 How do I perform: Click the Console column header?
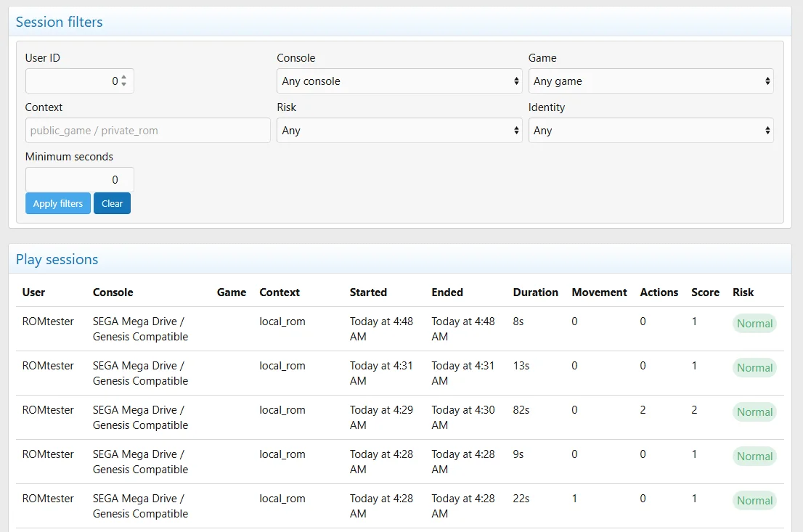tap(113, 292)
